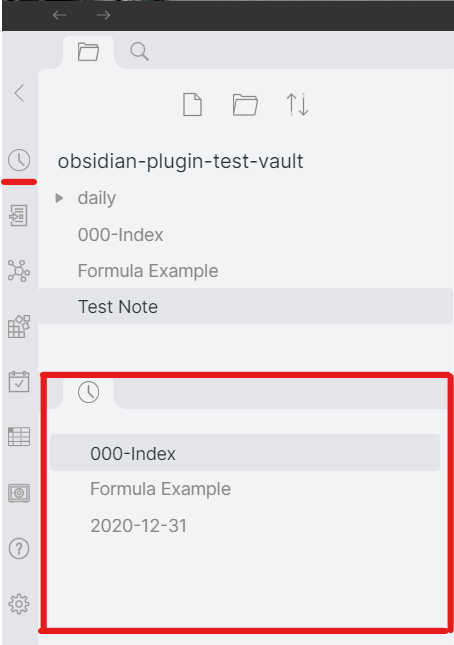Open the Markdown importer blocks icon
This screenshot has width=454, height=645.
19,327
